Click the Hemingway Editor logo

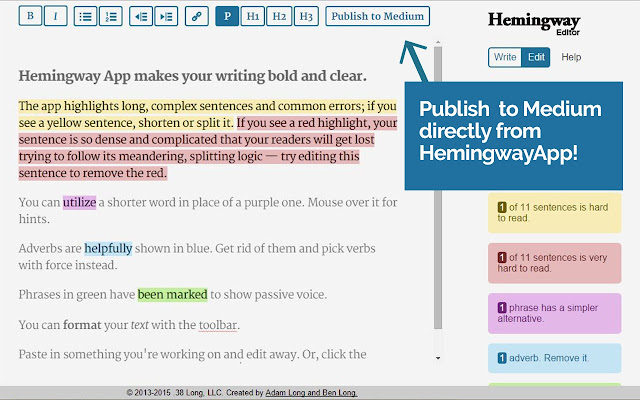(534, 23)
